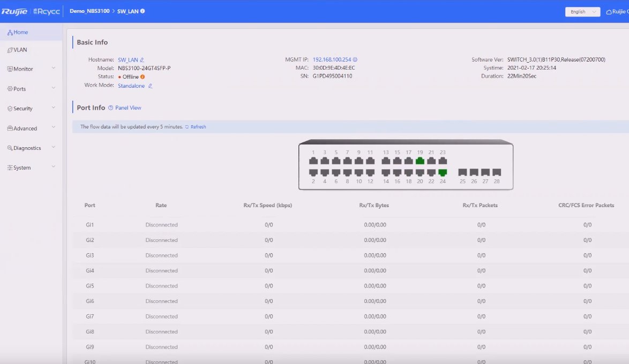Open the English language dropdown
Viewport: 629px width, 364px height.
(x=582, y=12)
